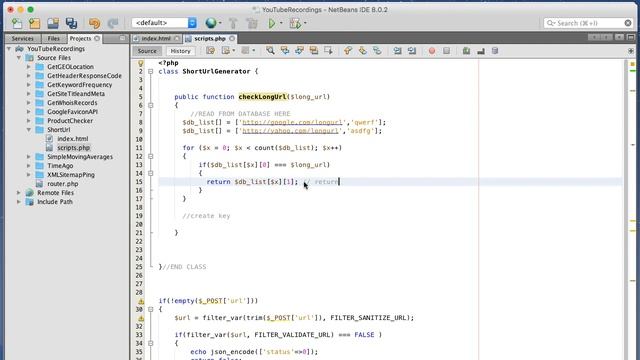The height and width of the screenshot is (360, 640).
Task: Click the Shift Line Right icon
Action: pos(412,51)
